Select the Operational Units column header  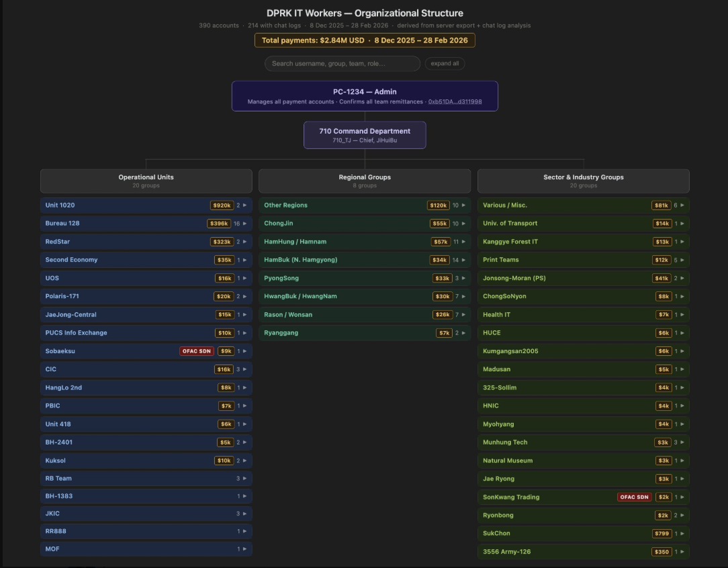click(146, 181)
